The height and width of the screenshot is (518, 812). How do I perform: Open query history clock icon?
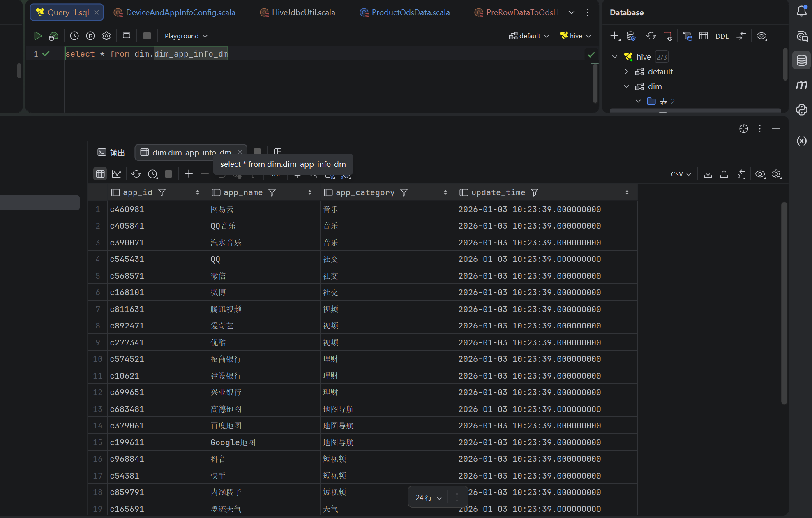pos(74,36)
